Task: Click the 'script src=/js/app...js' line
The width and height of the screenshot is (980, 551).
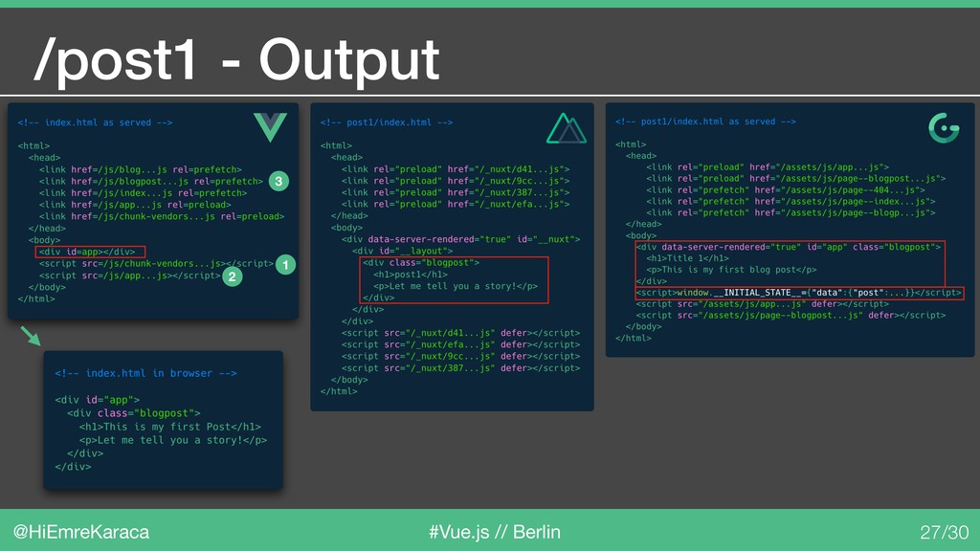Action: coord(130,275)
